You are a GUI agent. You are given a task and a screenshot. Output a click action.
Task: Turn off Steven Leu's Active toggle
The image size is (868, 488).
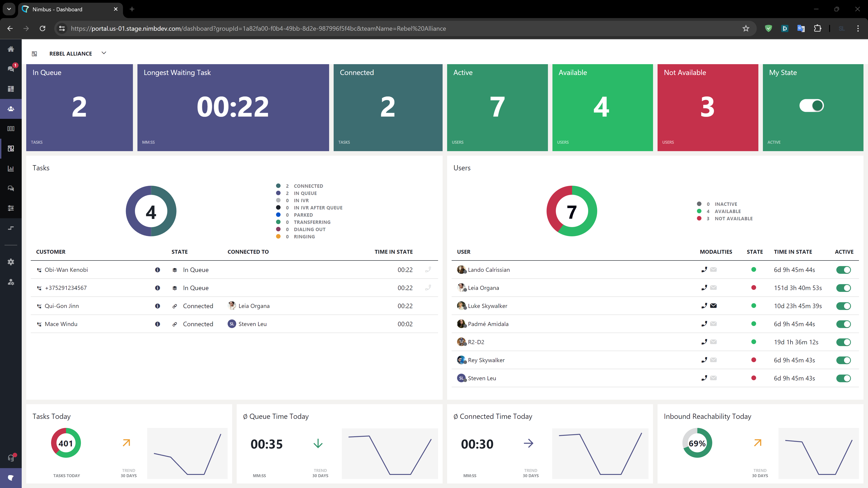point(843,378)
